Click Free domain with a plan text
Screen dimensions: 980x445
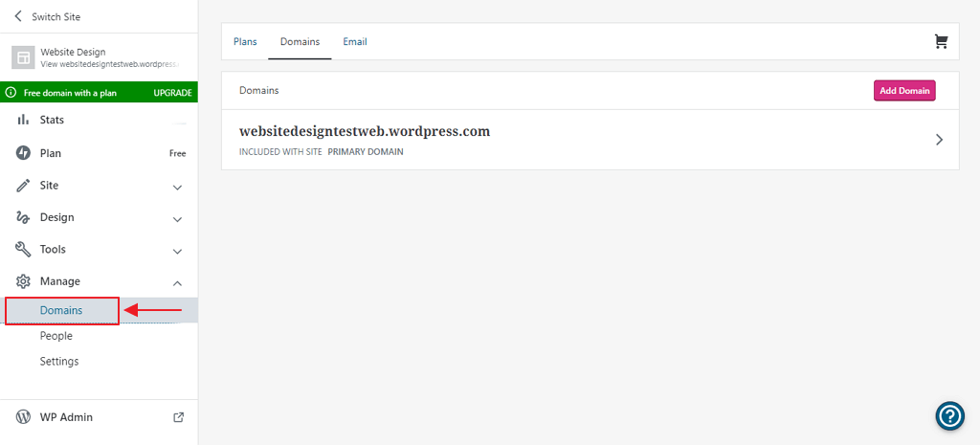click(x=70, y=93)
